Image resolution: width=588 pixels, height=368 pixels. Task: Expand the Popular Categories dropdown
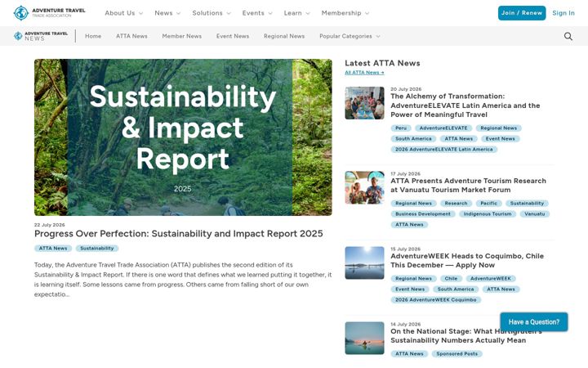[x=350, y=36]
